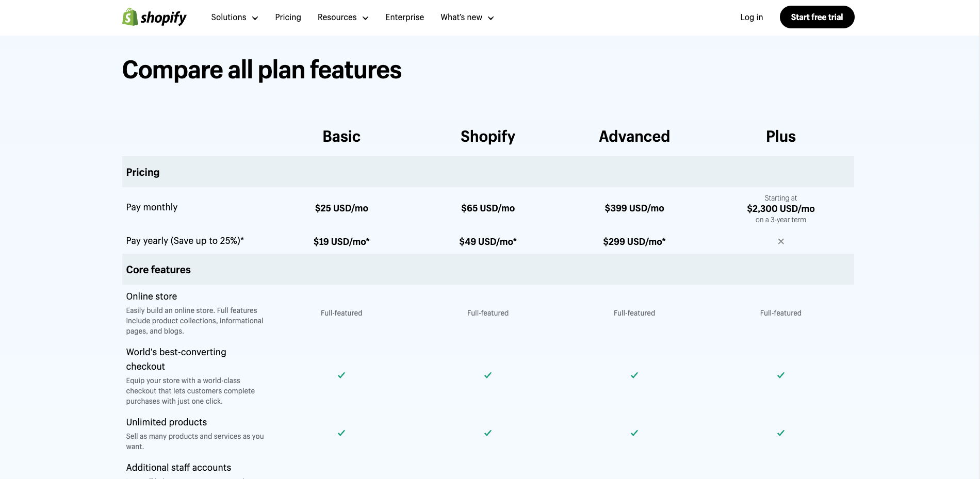The height and width of the screenshot is (479, 980).
Task: Click the $2,300 USD/mo Plus price
Action: (781, 209)
